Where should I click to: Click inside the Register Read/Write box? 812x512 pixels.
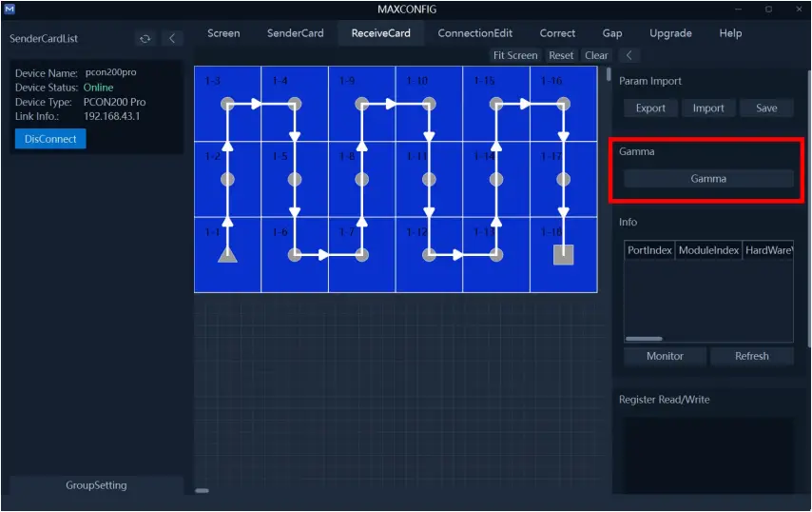(x=708, y=455)
